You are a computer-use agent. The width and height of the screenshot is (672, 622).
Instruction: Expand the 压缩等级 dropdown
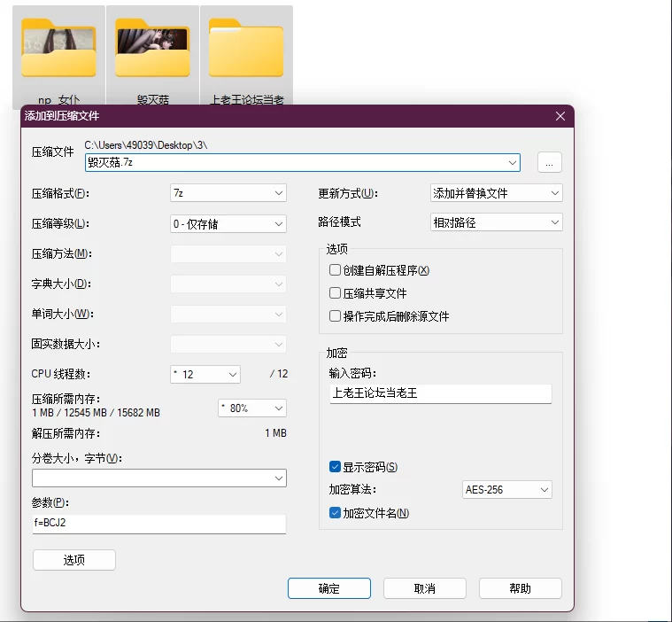tap(228, 224)
